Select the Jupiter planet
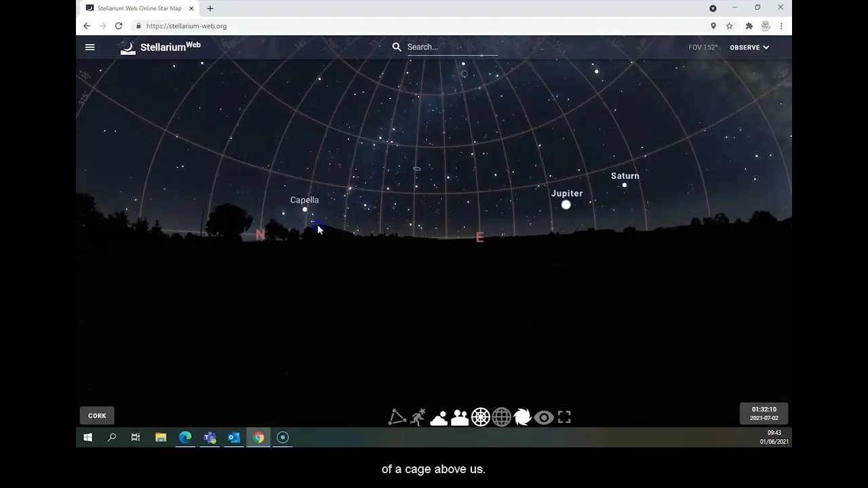The height and width of the screenshot is (488, 868). coord(566,205)
